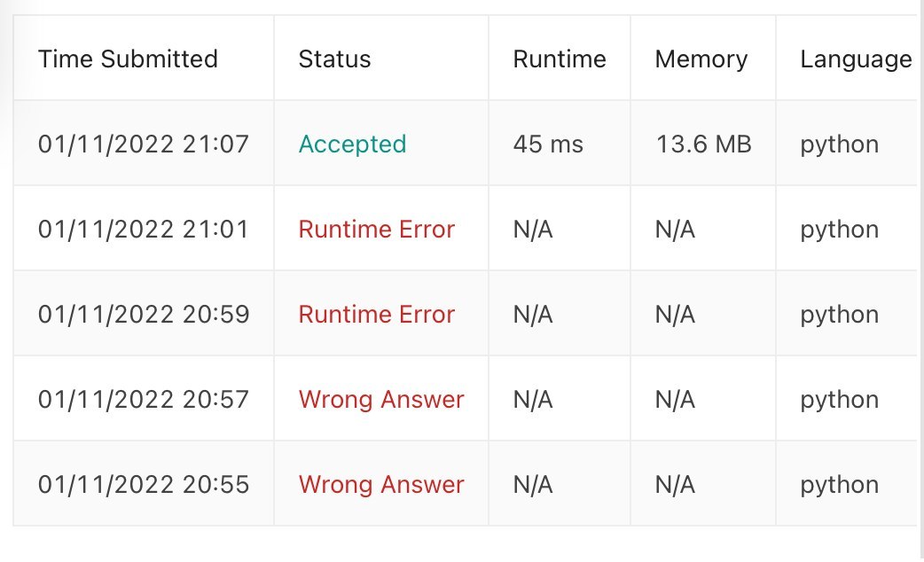924x562 pixels.
Task: Click N/A runtime in the 20:55 row
Action: pos(533,484)
